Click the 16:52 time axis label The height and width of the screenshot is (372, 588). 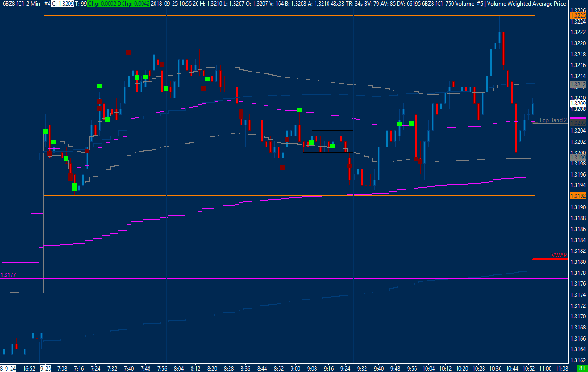(29, 369)
